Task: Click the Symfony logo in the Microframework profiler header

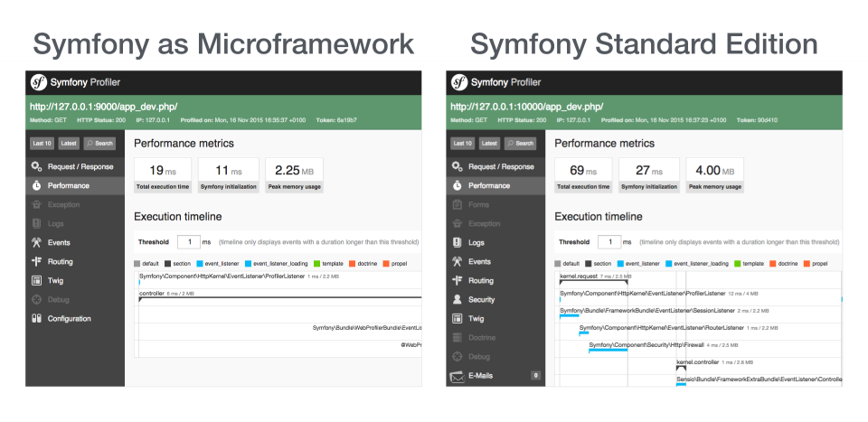Action: coord(40,82)
